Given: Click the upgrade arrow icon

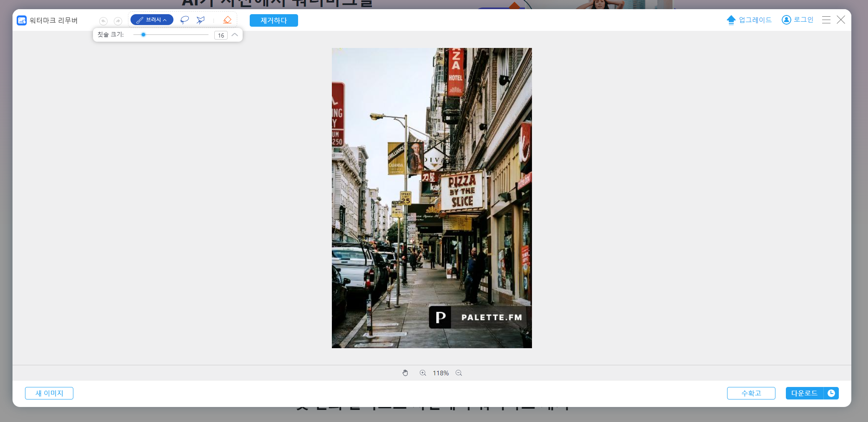Looking at the screenshot, I should pos(731,20).
